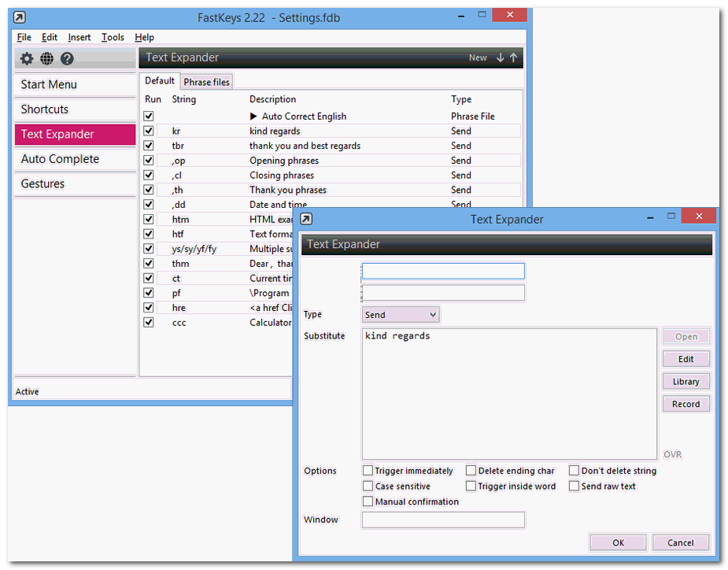
Task: Enable Case sensitive option
Action: [x=368, y=486]
